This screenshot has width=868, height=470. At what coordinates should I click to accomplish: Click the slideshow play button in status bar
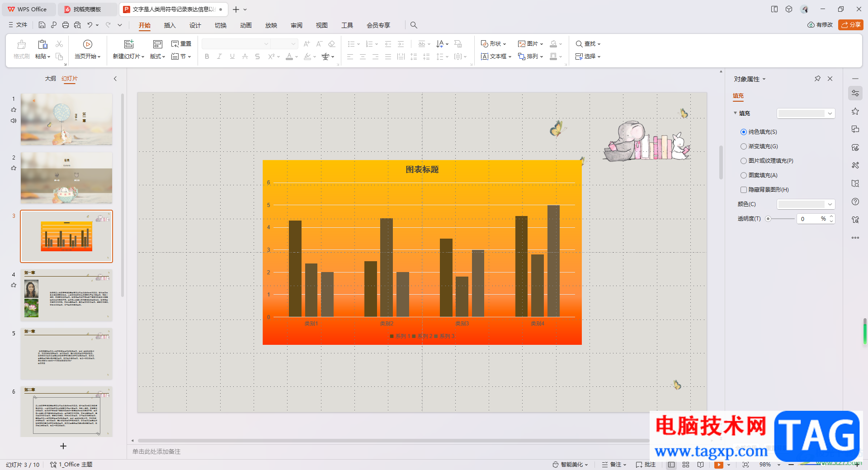click(x=718, y=465)
